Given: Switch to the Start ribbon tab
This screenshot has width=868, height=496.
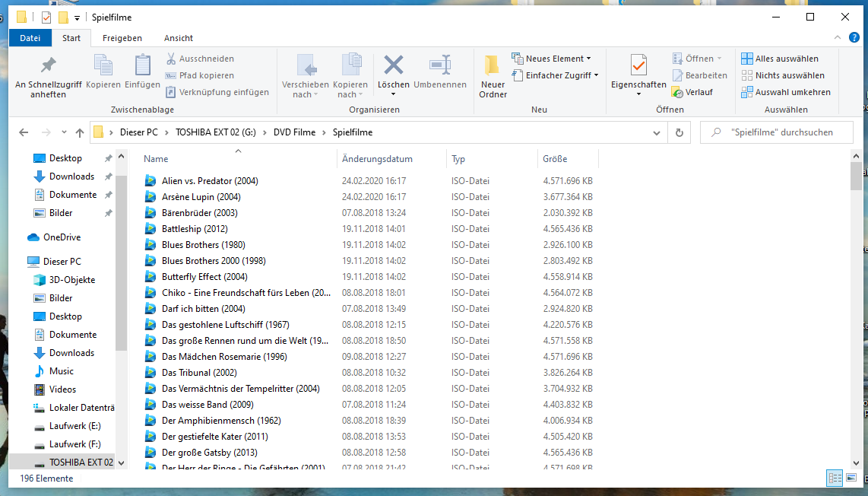Looking at the screenshot, I should [71, 38].
